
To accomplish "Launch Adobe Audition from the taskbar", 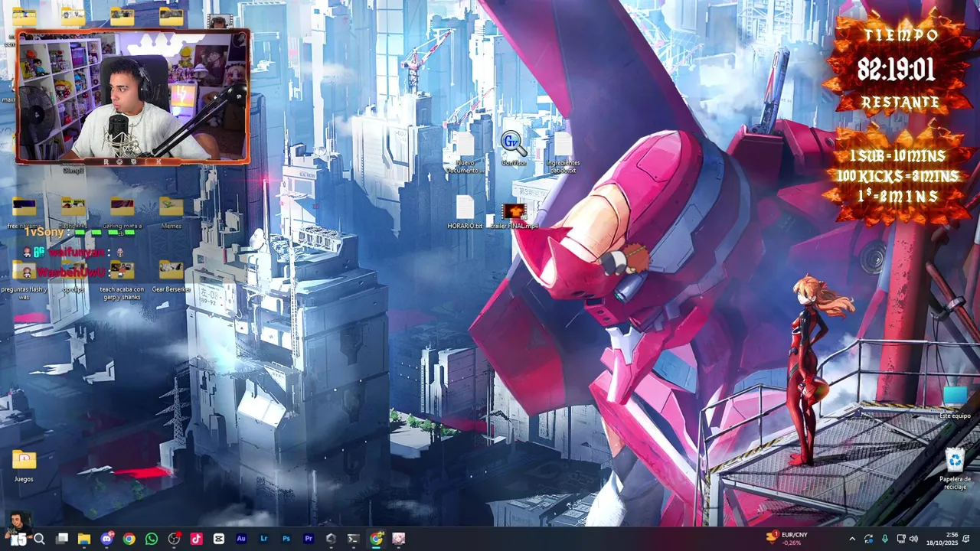I will pyautogui.click(x=241, y=539).
